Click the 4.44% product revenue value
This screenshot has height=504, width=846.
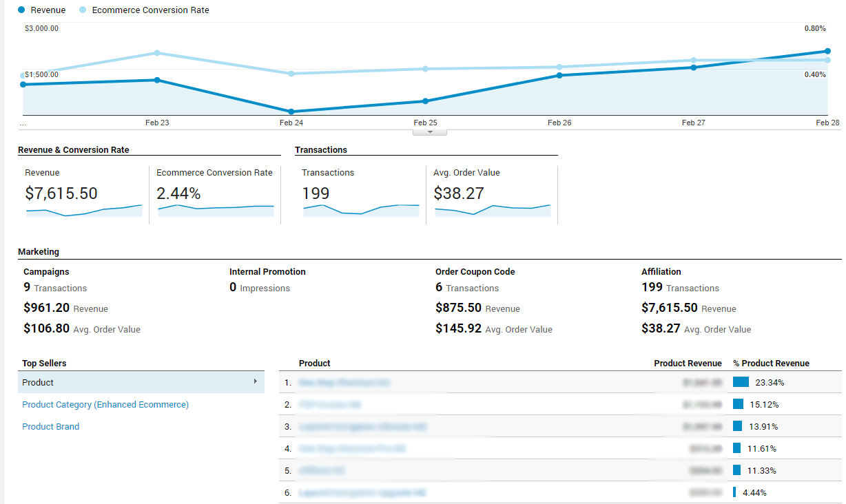point(754,492)
